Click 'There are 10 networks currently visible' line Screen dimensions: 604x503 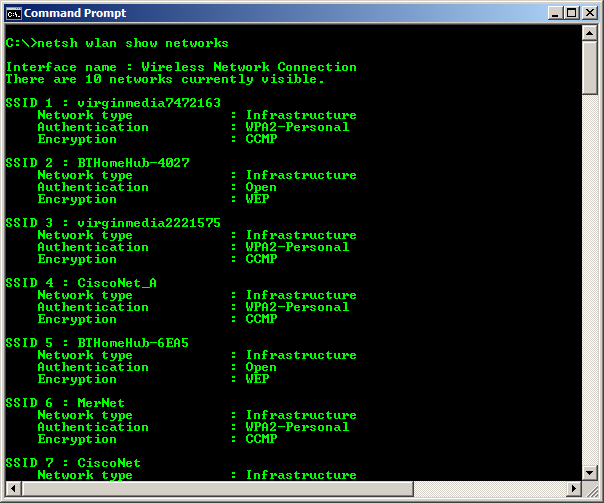tap(165, 79)
